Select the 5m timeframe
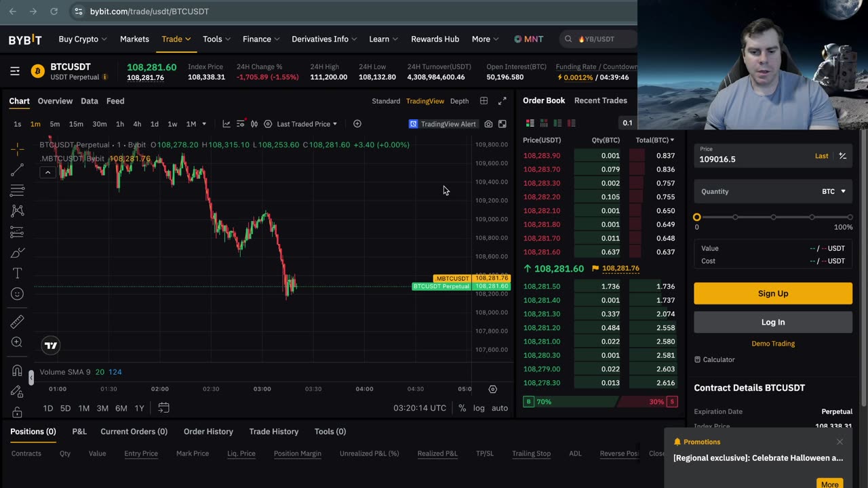 click(55, 124)
